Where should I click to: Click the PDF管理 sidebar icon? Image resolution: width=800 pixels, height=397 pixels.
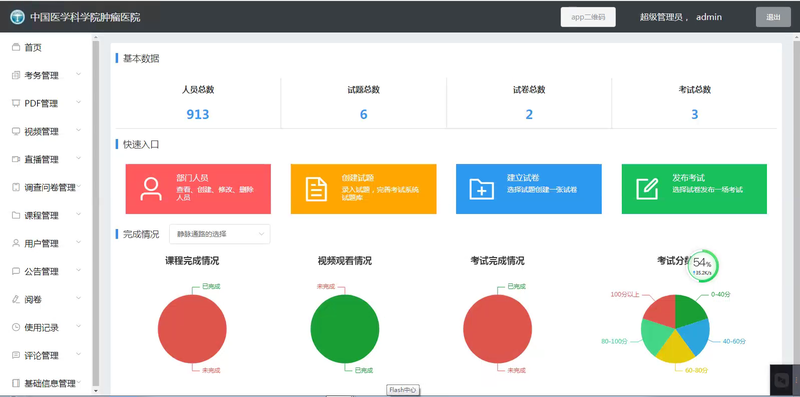16,104
